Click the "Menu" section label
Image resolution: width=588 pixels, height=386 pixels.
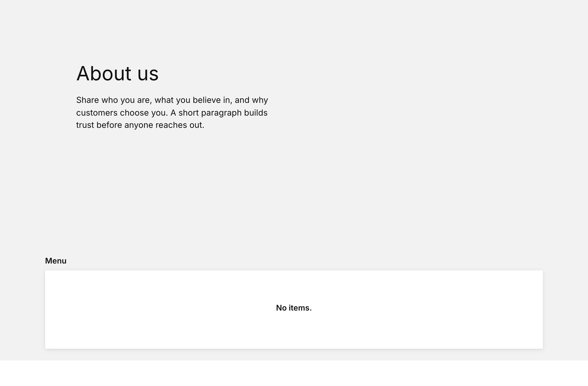[x=56, y=261]
